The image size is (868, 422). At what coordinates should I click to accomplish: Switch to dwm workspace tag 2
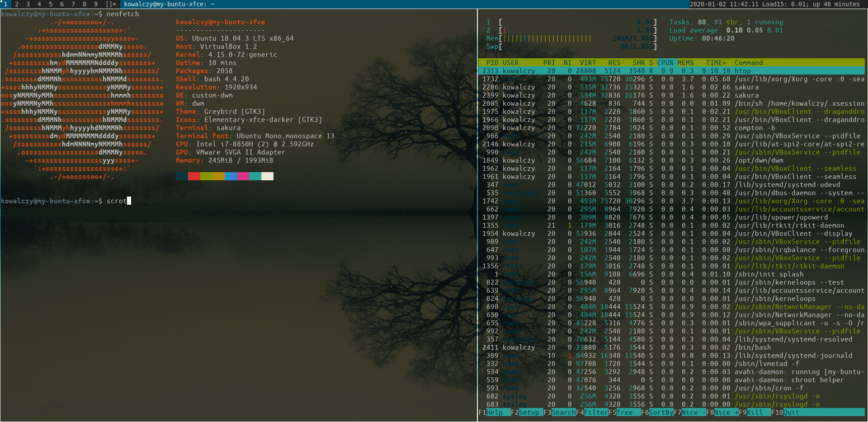pos(17,4)
